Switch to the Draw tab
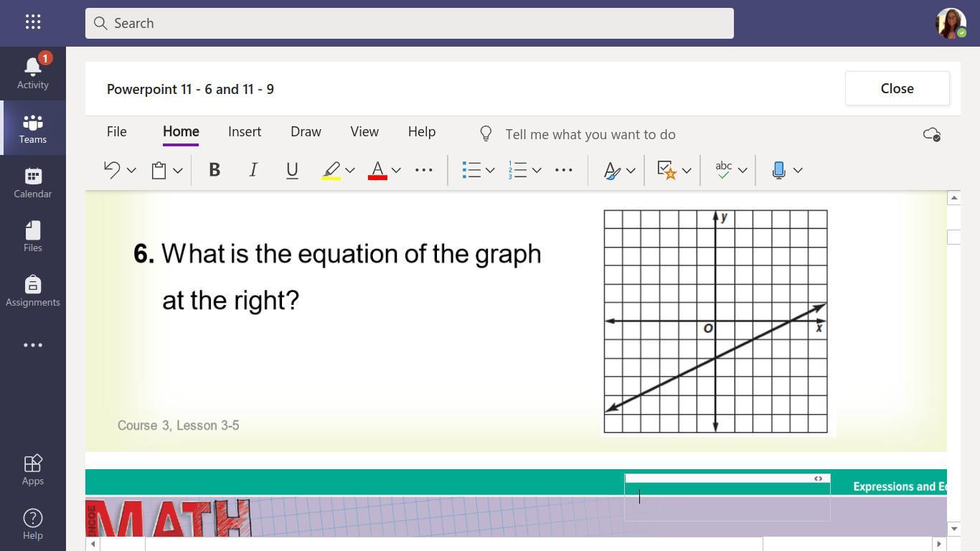Viewport: 980px width, 551px height. point(306,132)
